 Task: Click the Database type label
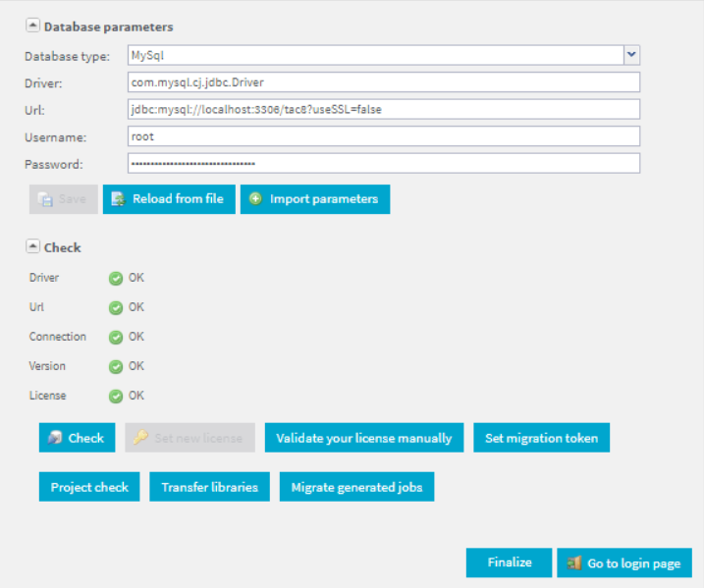tap(68, 57)
